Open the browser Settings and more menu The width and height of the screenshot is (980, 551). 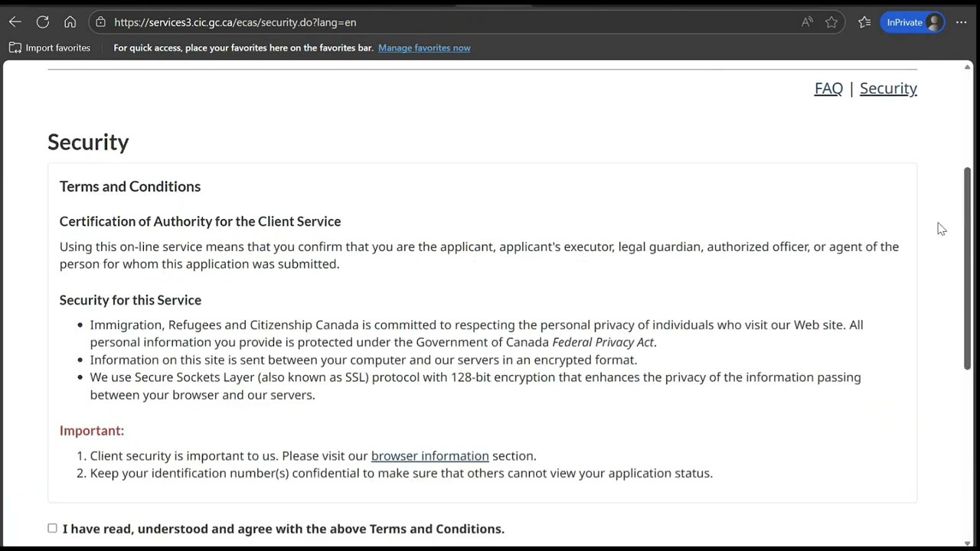coord(962,22)
